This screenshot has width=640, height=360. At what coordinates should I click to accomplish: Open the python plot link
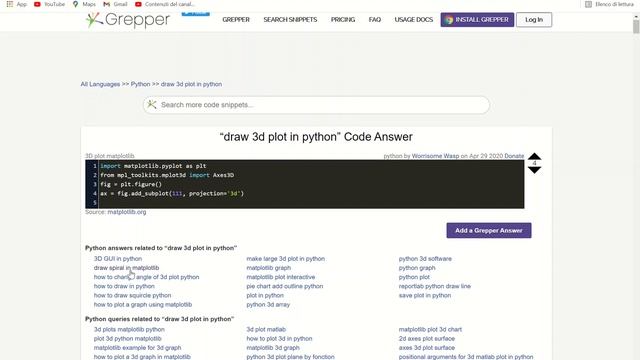pyautogui.click(x=414, y=277)
